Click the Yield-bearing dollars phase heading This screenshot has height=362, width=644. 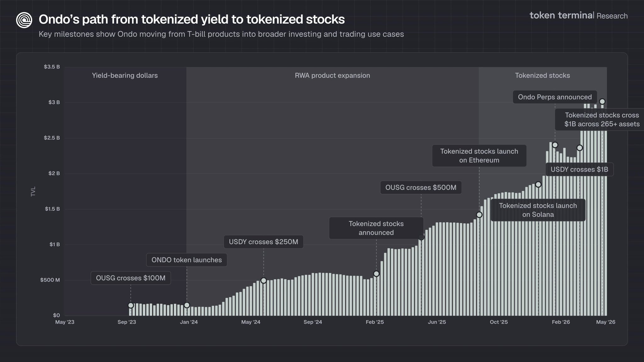125,75
